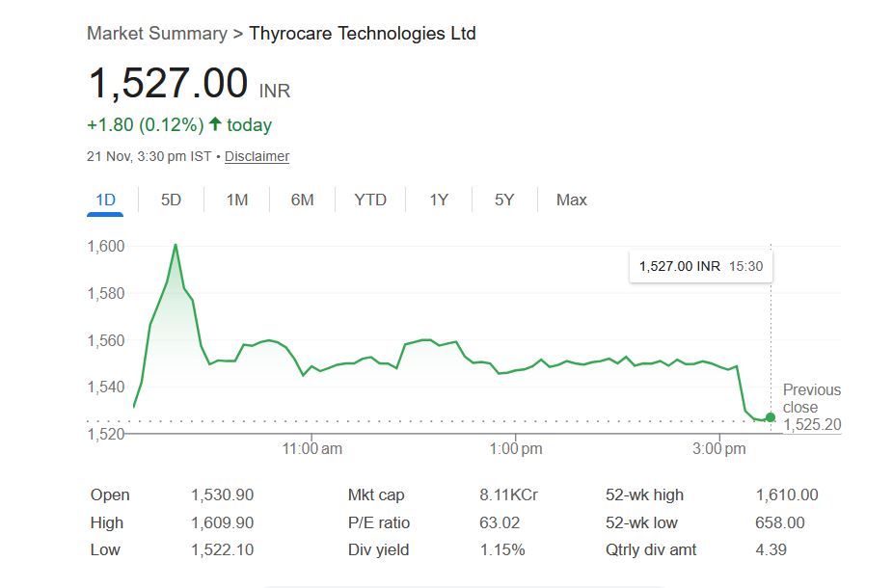This screenshot has width=893, height=588.
Task: Click the Thyrocare Technologies Ltd title
Action: click(363, 34)
